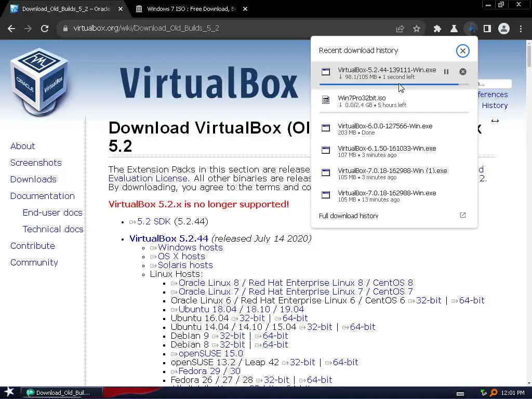The height and width of the screenshot is (399, 532).
Task: Click the taskbar clock 12:01 PM
Action: [x=513, y=393]
